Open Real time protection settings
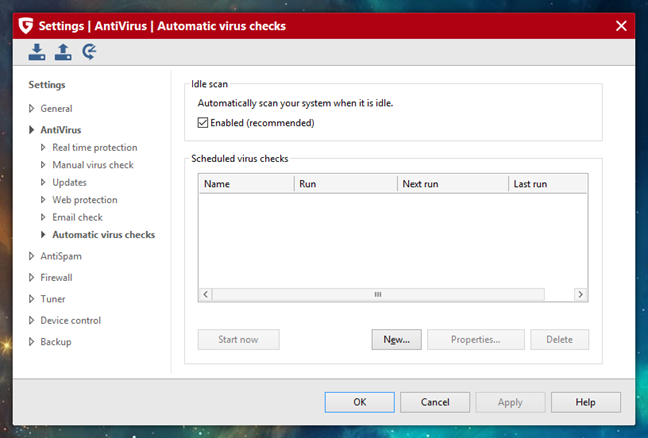Viewport: 648px width, 438px height. (95, 148)
